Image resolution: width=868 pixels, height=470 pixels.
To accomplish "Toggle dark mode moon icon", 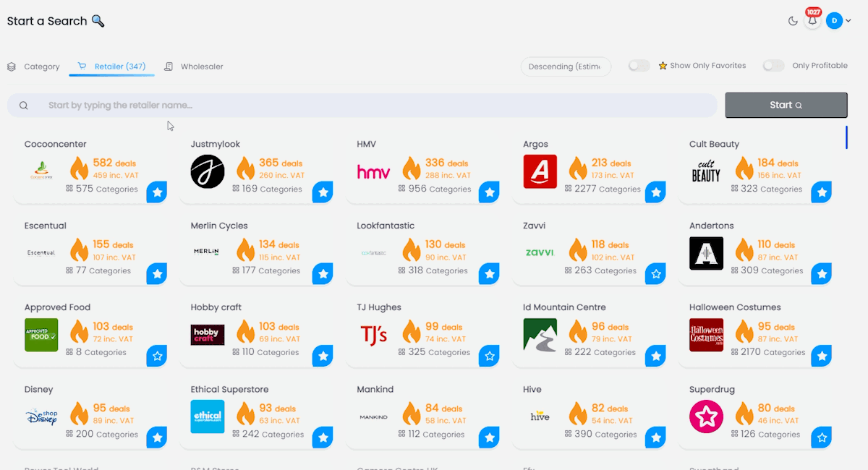I will pos(793,21).
